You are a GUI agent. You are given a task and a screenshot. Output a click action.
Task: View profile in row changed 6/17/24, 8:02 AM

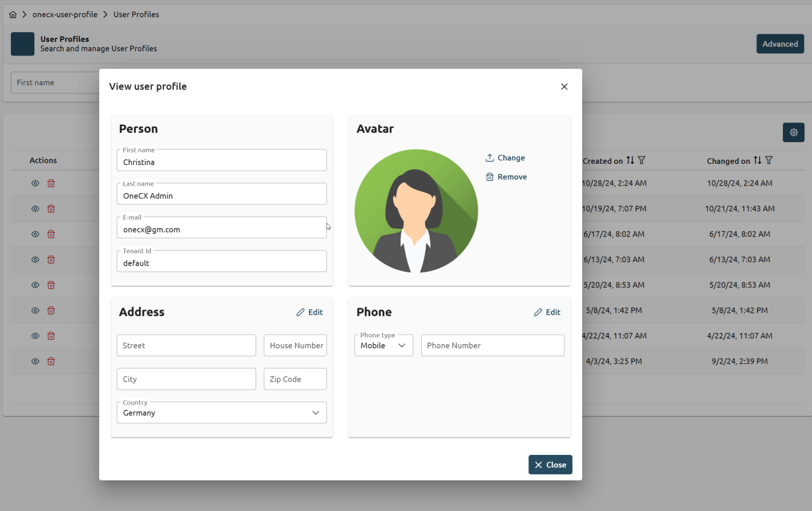[x=35, y=234]
